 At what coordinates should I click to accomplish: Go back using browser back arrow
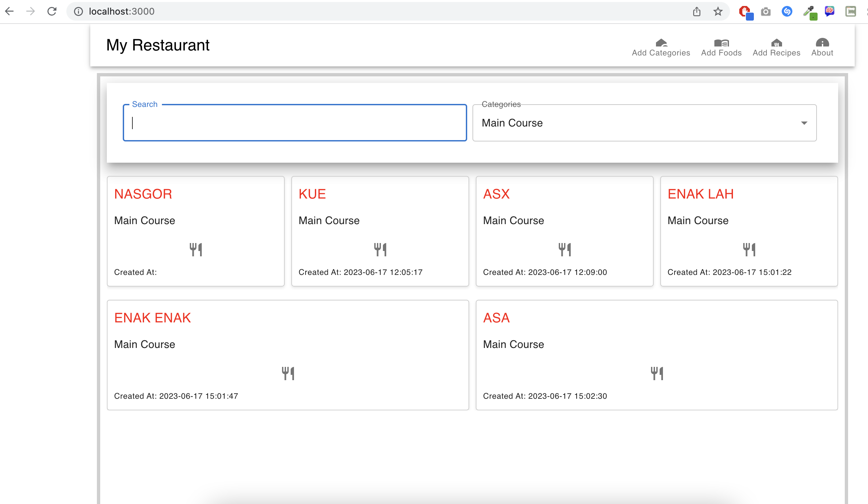click(x=10, y=11)
